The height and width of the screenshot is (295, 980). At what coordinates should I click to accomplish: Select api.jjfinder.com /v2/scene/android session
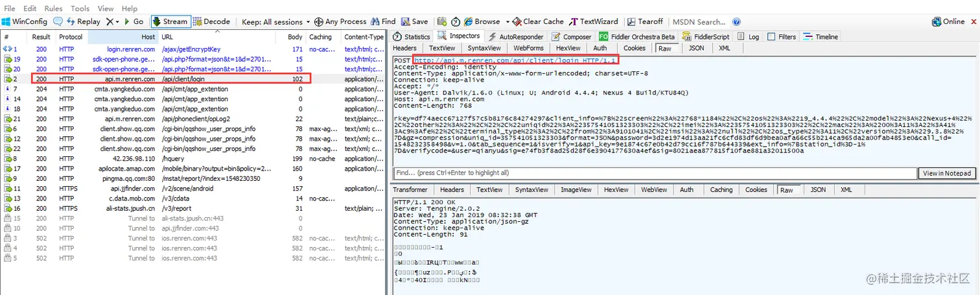coord(194,188)
